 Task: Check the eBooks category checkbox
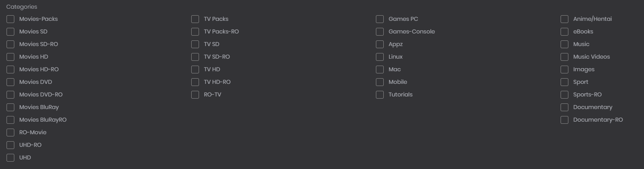(564, 32)
